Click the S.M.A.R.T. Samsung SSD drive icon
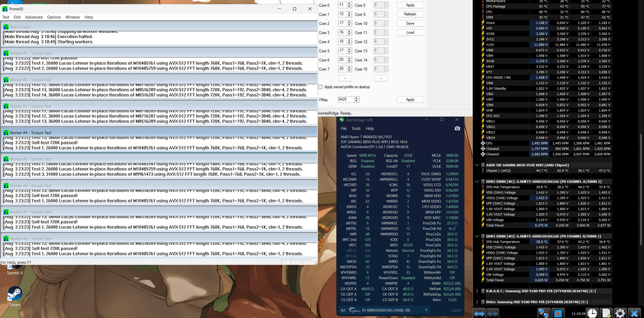Viewport: 644px width, 318px height. point(484,291)
